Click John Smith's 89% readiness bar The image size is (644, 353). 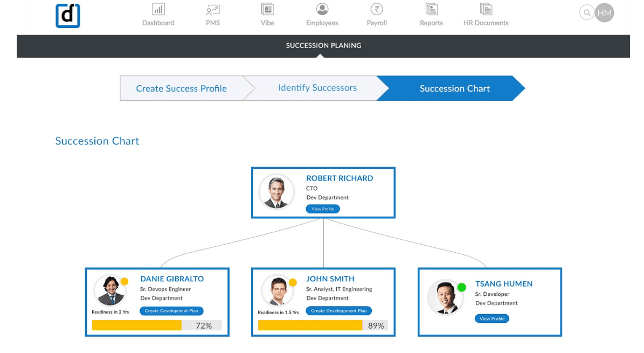322,326
